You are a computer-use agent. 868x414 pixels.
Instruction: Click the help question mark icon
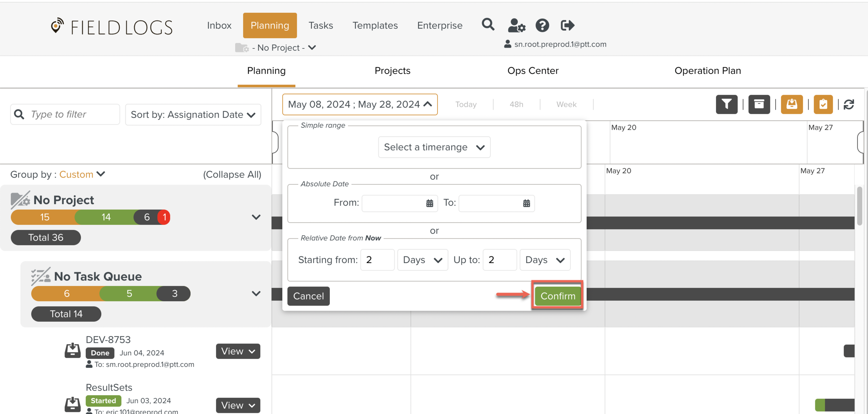tap(542, 25)
